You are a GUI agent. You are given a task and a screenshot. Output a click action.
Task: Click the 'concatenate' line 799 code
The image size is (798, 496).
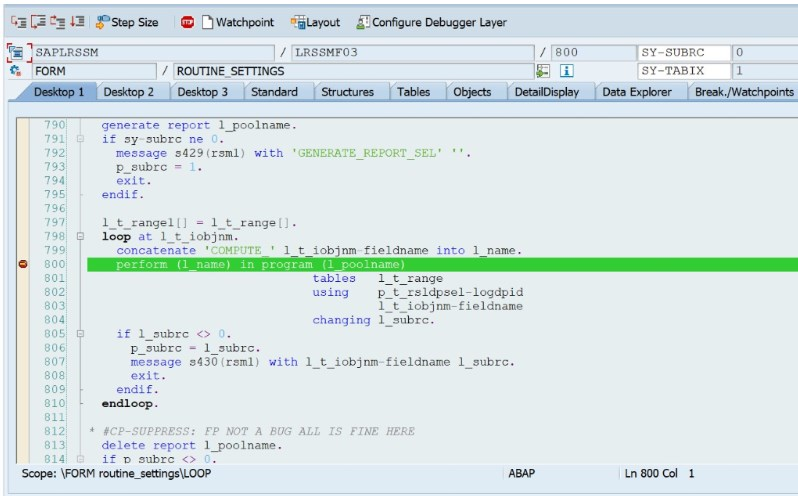tap(319, 250)
